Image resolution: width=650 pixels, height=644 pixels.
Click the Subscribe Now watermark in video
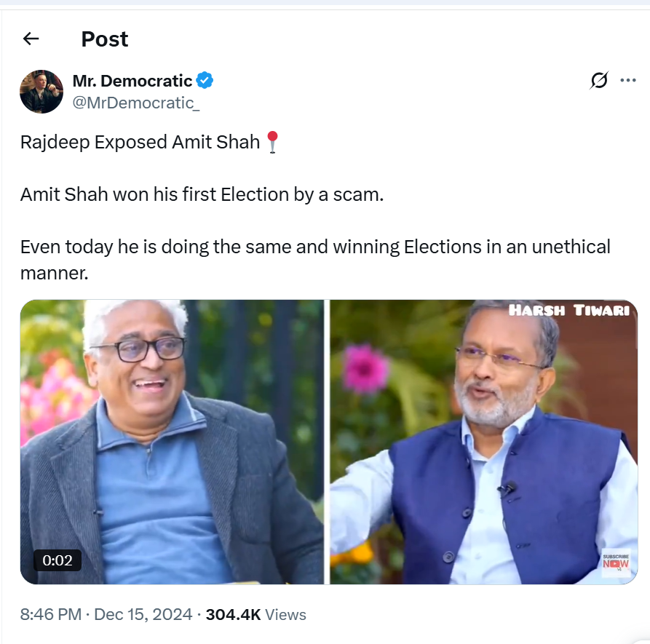click(x=615, y=562)
